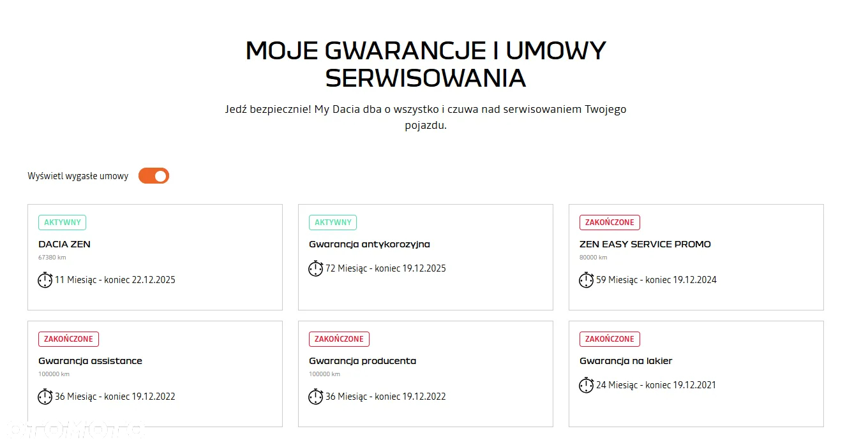Viewport: 868px width, 445px height.
Task: Click the AKTYWNY badge on DACIA ZEN
Action: [63, 222]
